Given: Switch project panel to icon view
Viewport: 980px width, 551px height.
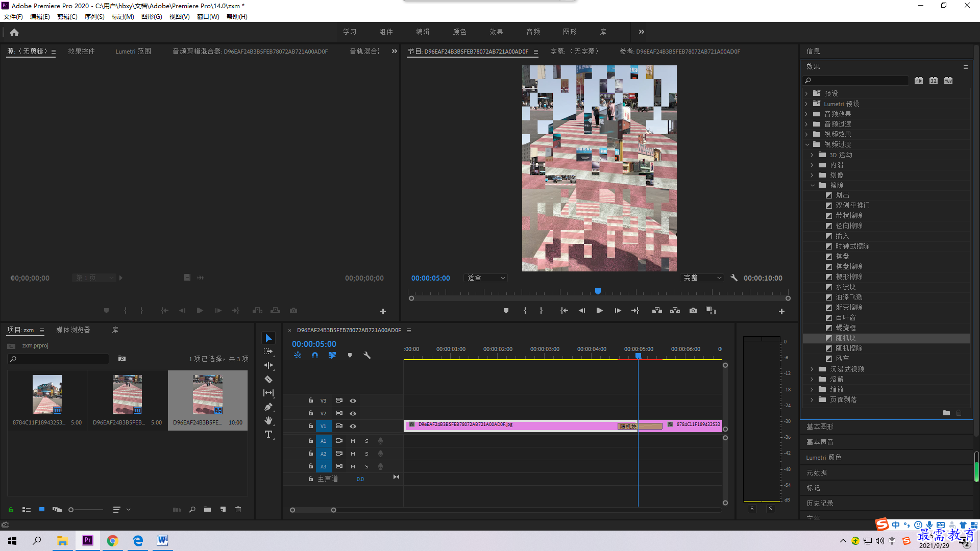Looking at the screenshot, I should [42, 509].
